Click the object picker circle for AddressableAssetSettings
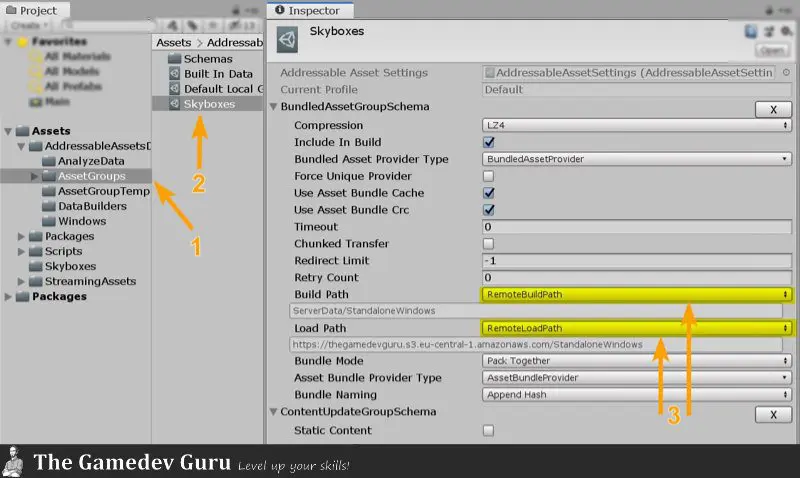The image size is (800, 478). 787,73
